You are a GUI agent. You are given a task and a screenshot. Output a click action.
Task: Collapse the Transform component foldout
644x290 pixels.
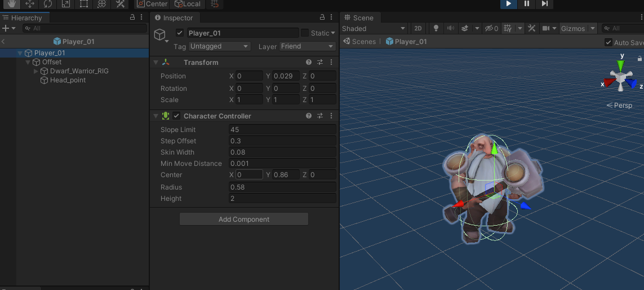pos(156,63)
